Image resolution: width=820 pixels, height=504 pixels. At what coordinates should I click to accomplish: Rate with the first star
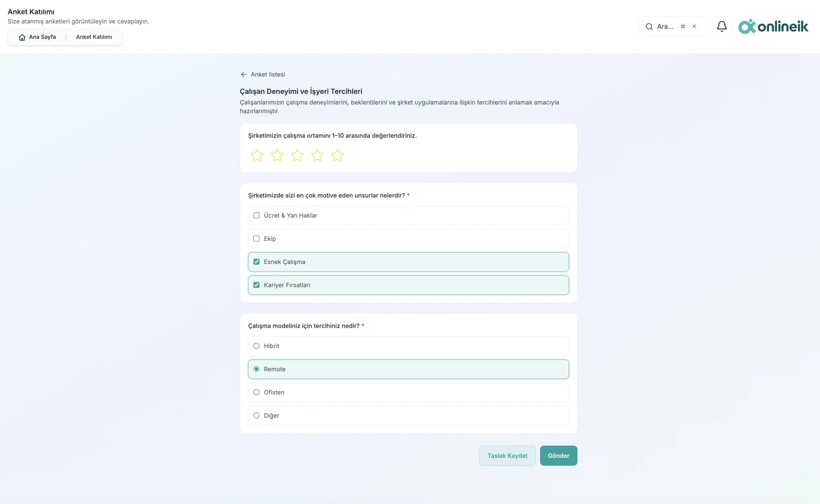pyautogui.click(x=257, y=155)
